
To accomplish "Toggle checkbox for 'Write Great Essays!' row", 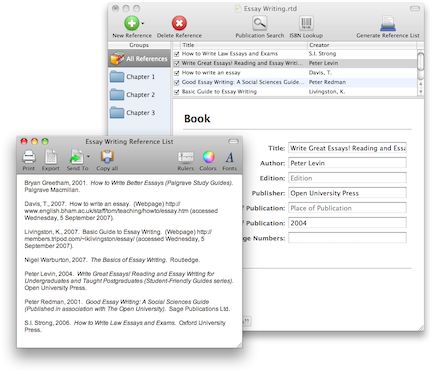I will pos(177,63).
